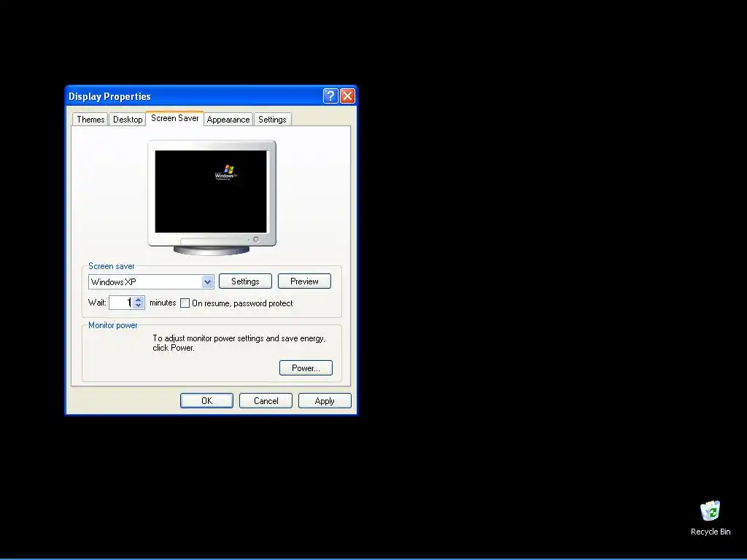Go to the Settings tab

[x=272, y=119]
